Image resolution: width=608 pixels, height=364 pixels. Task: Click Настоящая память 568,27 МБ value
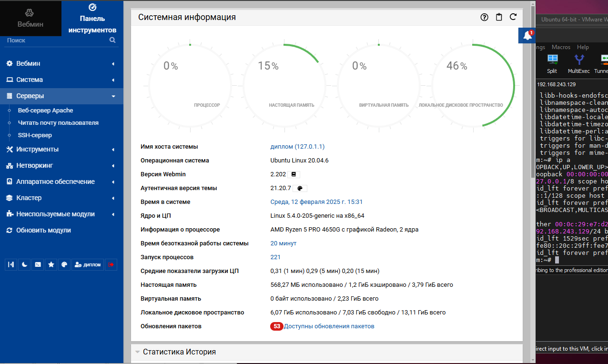point(362,285)
